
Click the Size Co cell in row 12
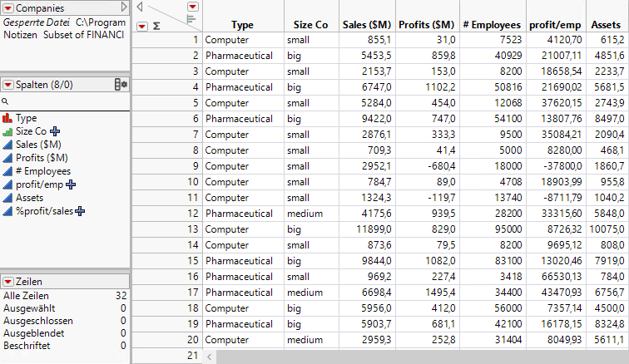[311, 214]
